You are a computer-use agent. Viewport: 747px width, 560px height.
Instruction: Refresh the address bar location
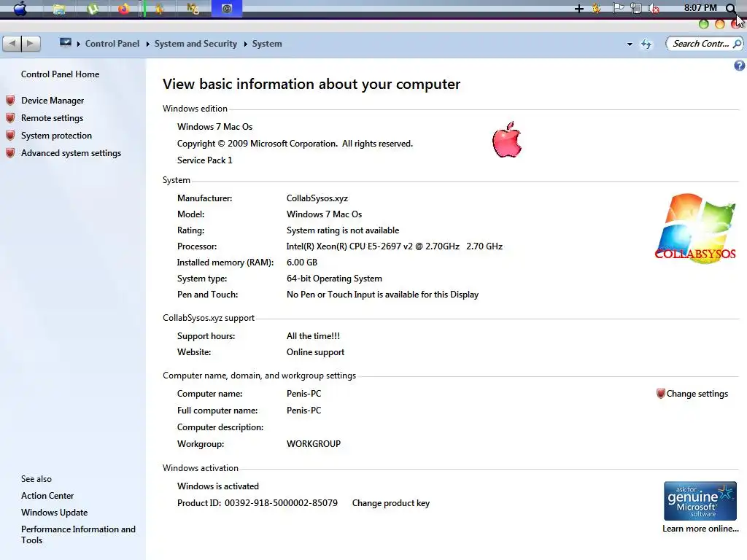tap(646, 44)
